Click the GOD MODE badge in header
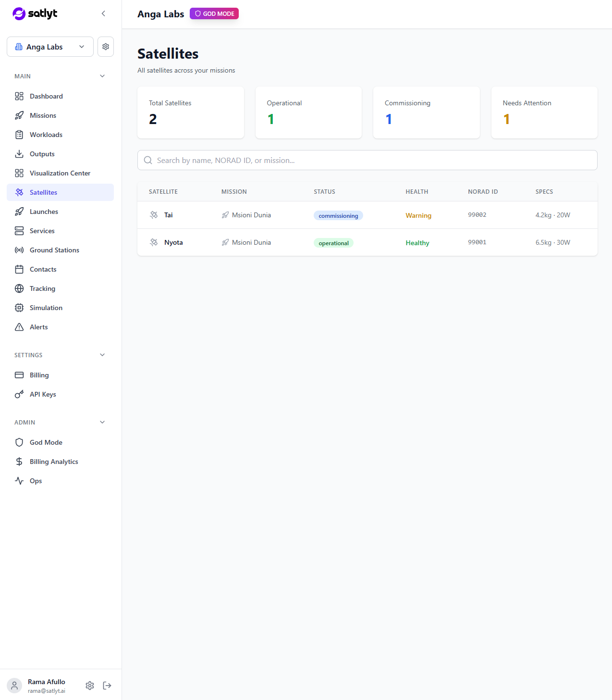612x700 pixels. pos(214,13)
